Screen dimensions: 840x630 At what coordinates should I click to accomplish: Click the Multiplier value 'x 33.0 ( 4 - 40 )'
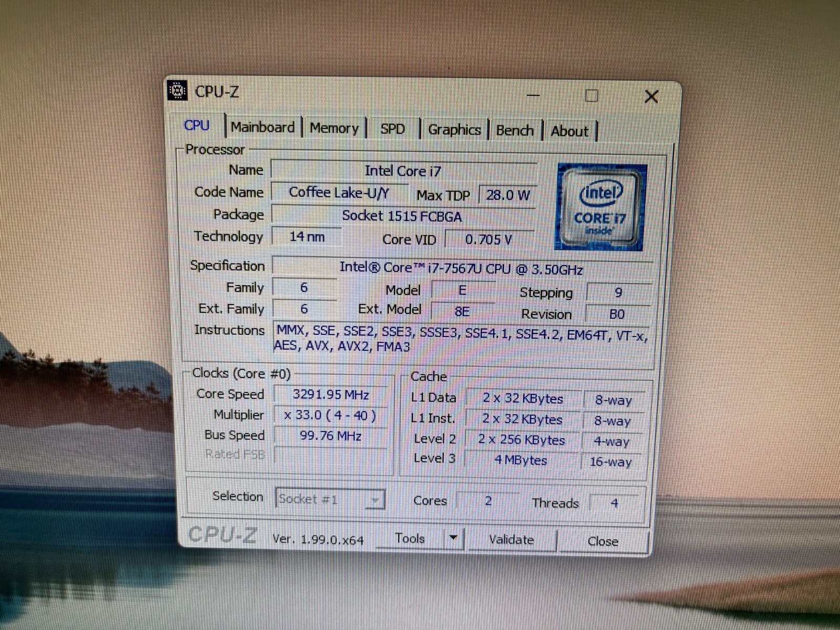click(330, 415)
